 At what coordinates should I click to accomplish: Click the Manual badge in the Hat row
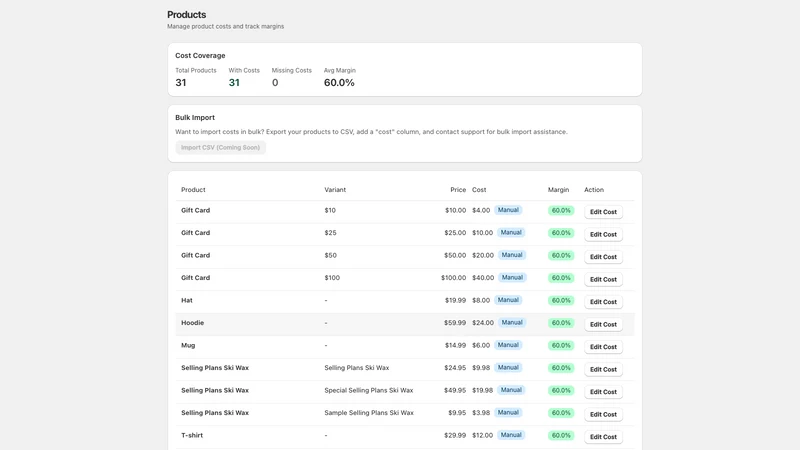point(508,300)
